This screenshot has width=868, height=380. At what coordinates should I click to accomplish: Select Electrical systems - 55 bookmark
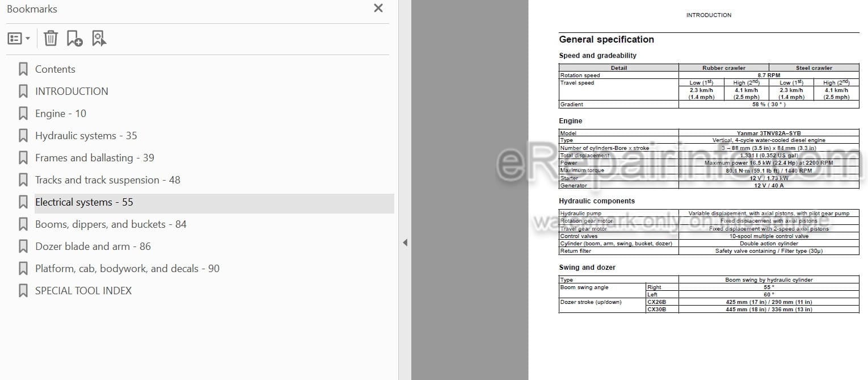coord(84,202)
